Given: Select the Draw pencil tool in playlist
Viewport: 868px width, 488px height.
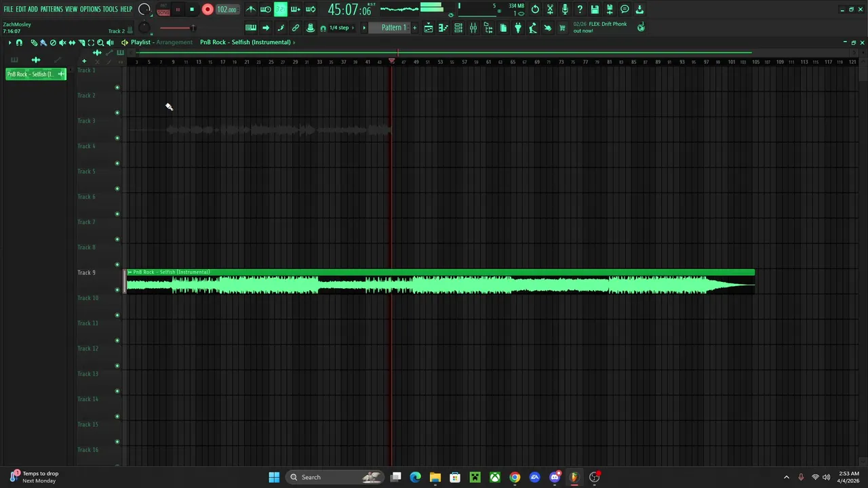Looking at the screenshot, I should (x=34, y=43).
